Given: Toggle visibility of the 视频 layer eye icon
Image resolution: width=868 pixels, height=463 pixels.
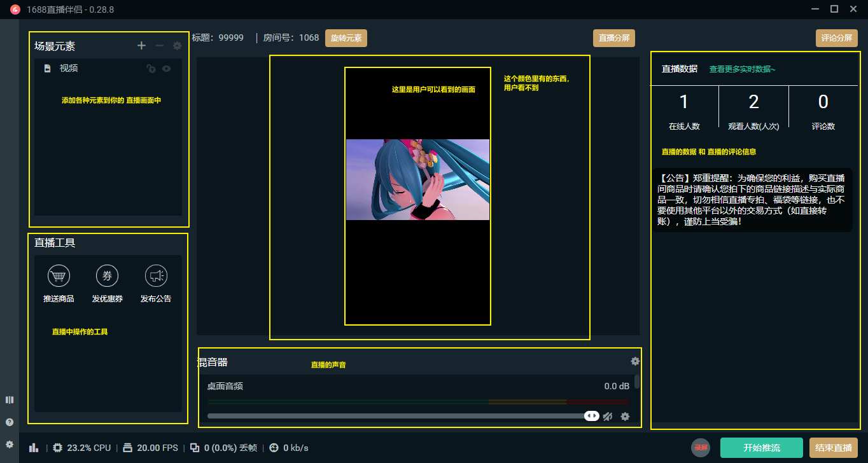Looking at the screenshot, I should 166,68.
